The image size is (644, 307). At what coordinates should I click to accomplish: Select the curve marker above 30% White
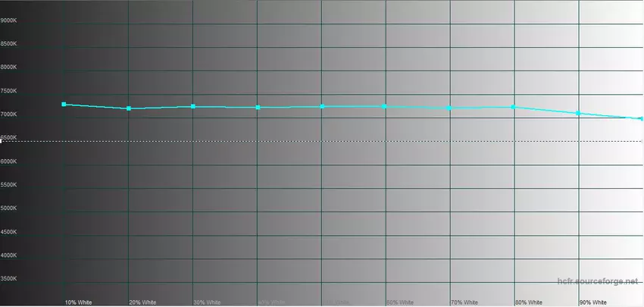tap(193, 107)
